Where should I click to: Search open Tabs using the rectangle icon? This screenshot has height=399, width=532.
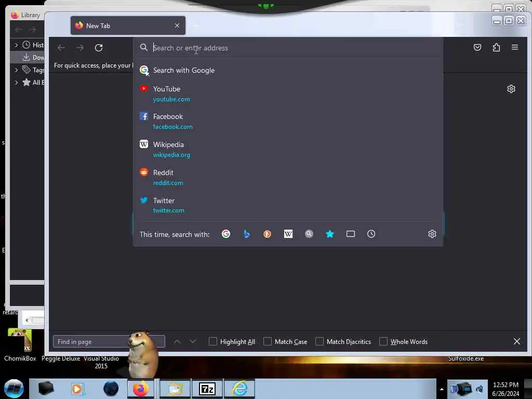point(351,234)
